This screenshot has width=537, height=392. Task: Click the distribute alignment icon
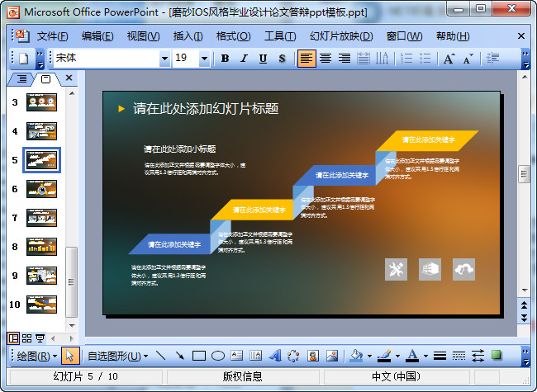pos(363,59)
